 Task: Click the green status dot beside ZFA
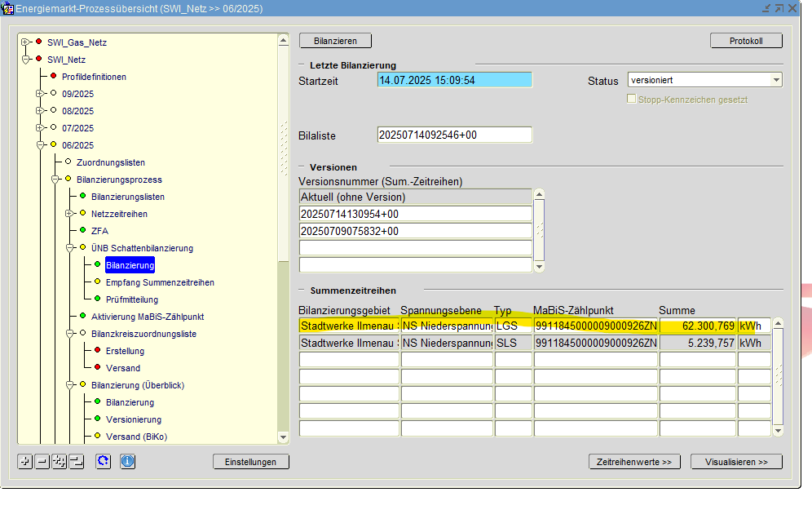(x=82, y=231)
